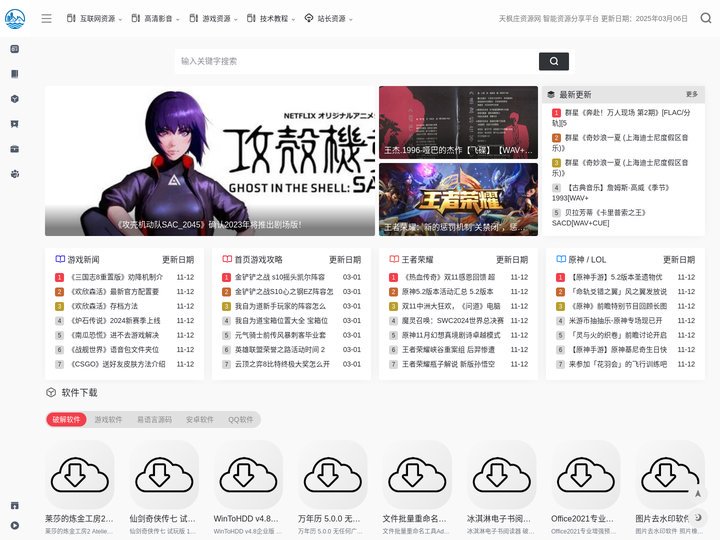Toggle dark mode with the moon icon
The width and height of the screenshot is (720, 540).
coord(698,518)
